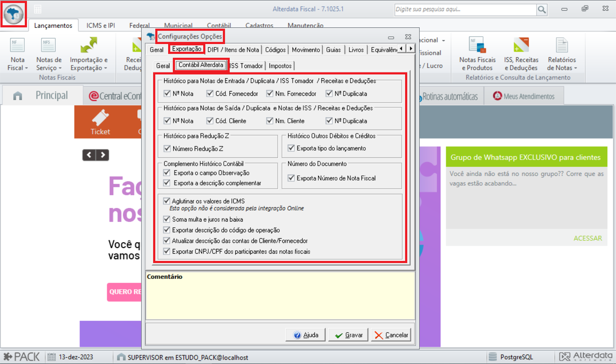
Task: Toggle Exporta tipo do lançamento checkbox
Action: click(291, 148)
